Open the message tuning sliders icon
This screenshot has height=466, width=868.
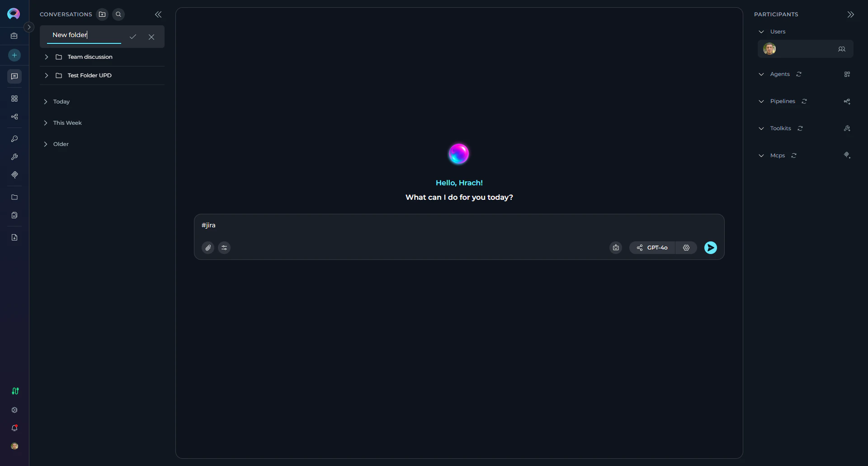(x=224, y=247)
